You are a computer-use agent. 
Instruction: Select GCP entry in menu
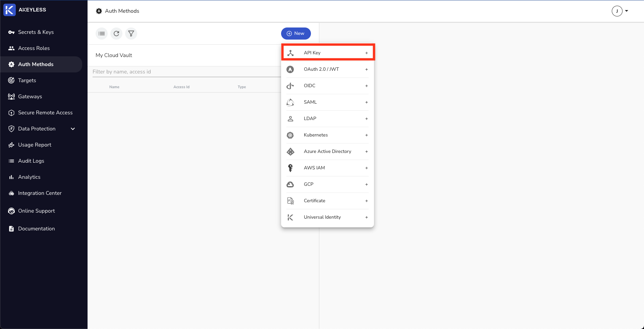tap(328, 184)
